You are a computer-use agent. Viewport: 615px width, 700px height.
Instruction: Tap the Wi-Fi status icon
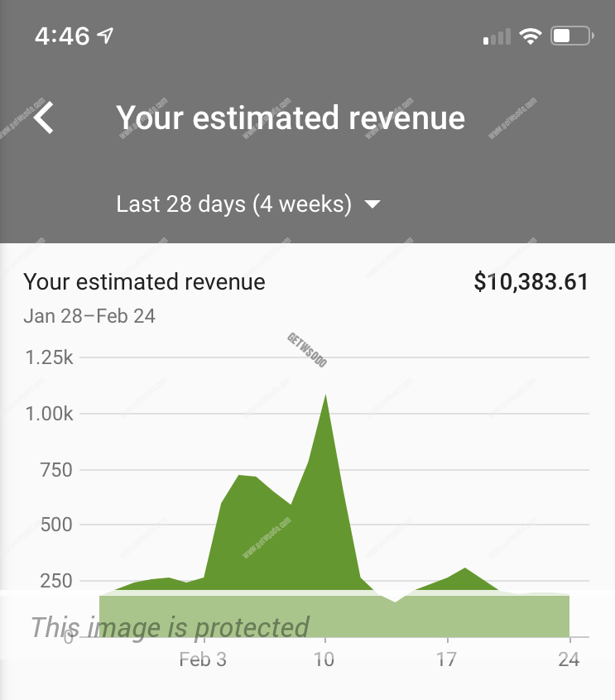[530, 36]
